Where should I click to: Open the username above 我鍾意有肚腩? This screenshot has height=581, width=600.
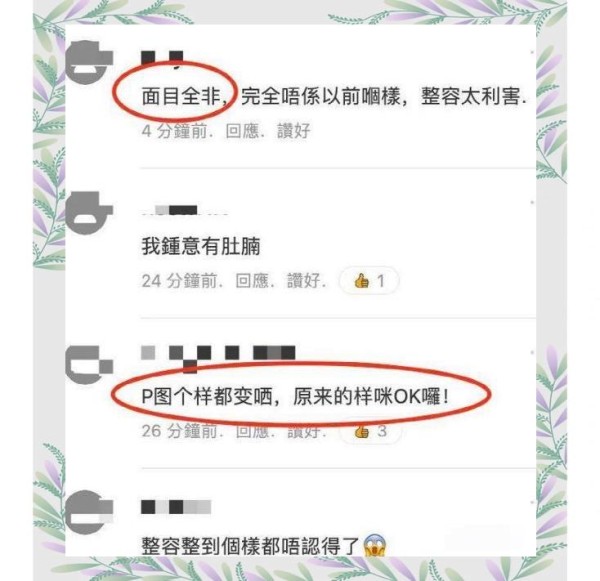tap(184, 210)
